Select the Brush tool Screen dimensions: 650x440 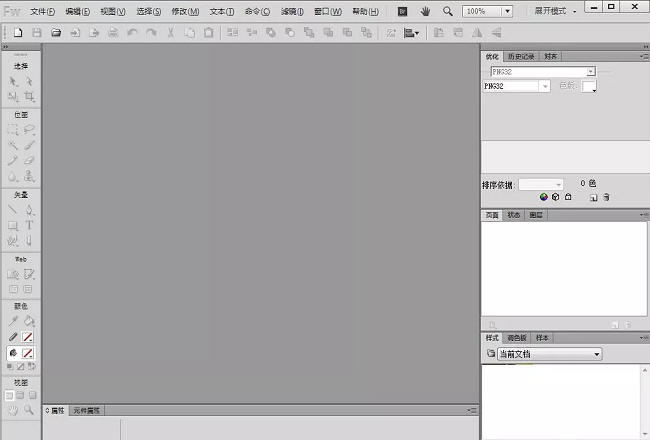[29, 145]
